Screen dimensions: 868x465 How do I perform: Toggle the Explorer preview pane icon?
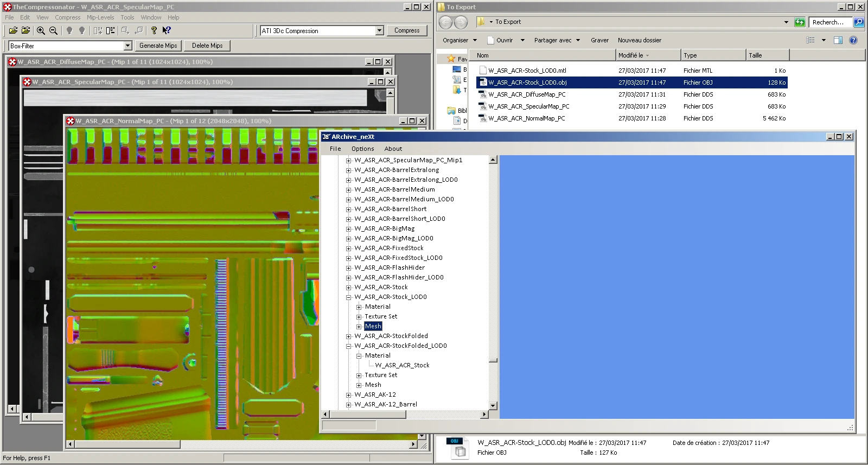click(x=838, y=40)
